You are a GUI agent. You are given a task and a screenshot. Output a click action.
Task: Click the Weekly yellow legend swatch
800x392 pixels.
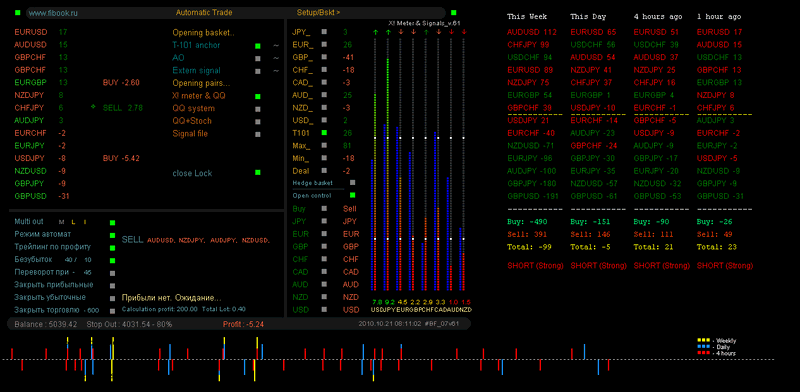pyautogui.click(x=704, y=340)
